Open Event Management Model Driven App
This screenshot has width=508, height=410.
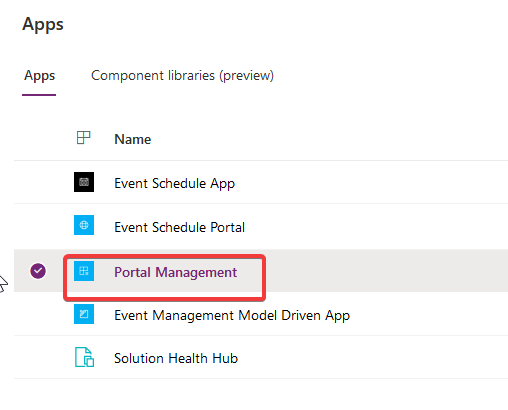[232, 315]
